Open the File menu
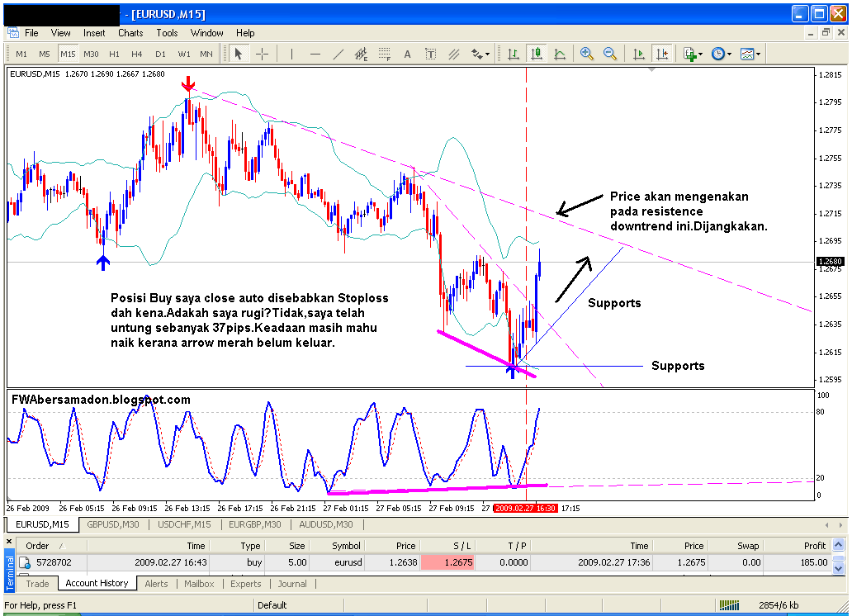852x616 pixels. 31,33
